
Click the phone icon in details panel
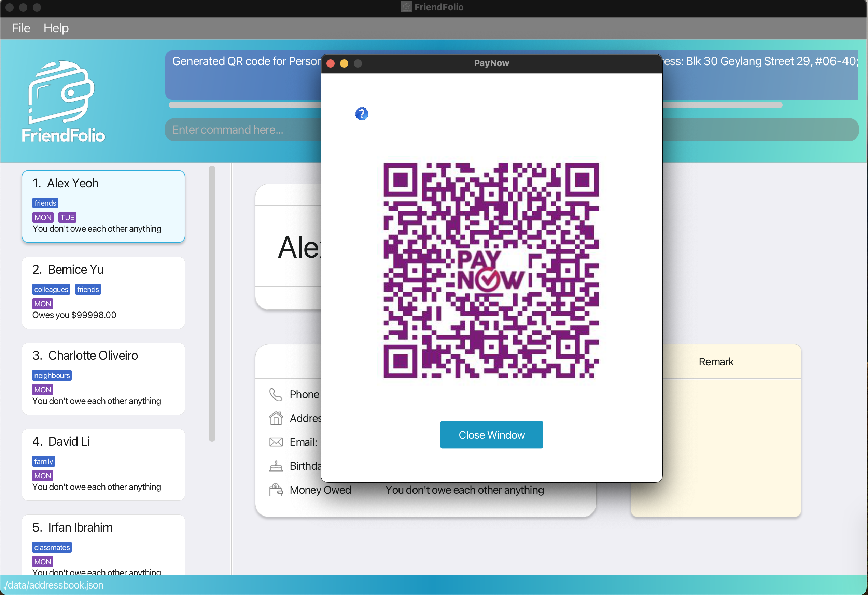(x=276, y=394)
